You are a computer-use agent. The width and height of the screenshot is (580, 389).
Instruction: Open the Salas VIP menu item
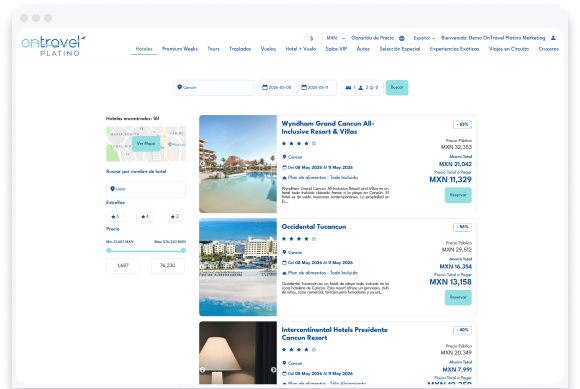pos(336,49)
